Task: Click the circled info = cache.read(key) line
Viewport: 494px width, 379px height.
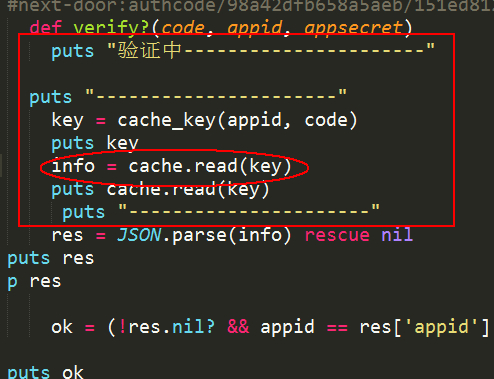Action: tap(172, 166)
